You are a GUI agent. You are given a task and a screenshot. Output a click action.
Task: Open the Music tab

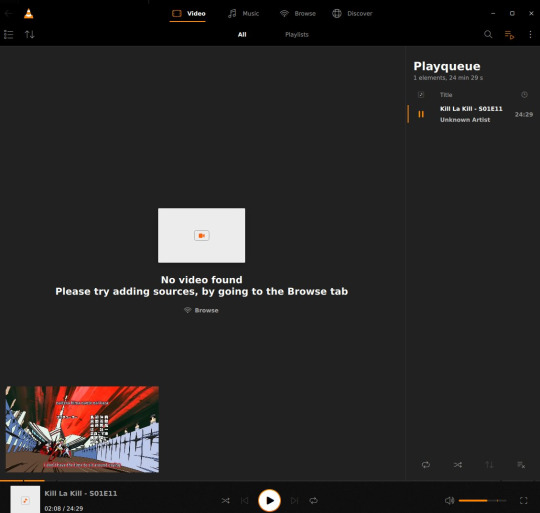[243, 13]
